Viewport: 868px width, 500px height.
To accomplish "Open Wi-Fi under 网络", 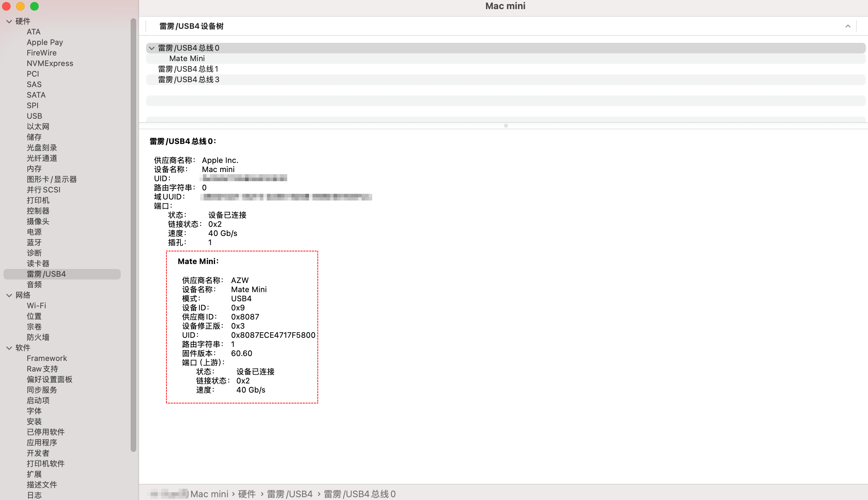I will coord(37,306).
